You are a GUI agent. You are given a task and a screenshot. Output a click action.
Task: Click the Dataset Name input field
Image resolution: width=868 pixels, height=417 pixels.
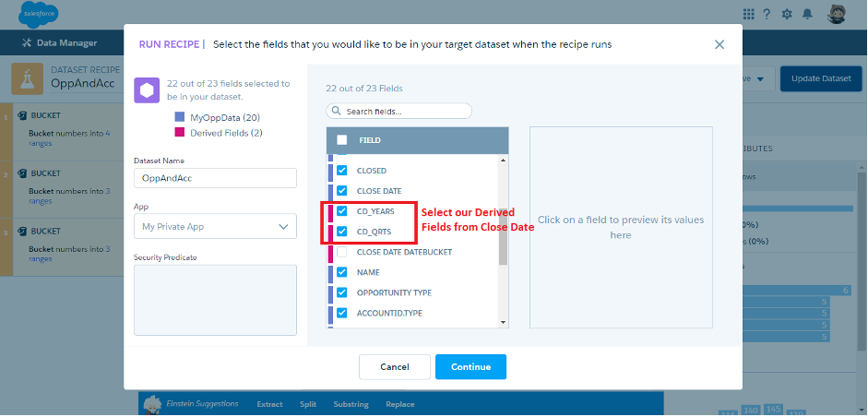coord(215,178)
